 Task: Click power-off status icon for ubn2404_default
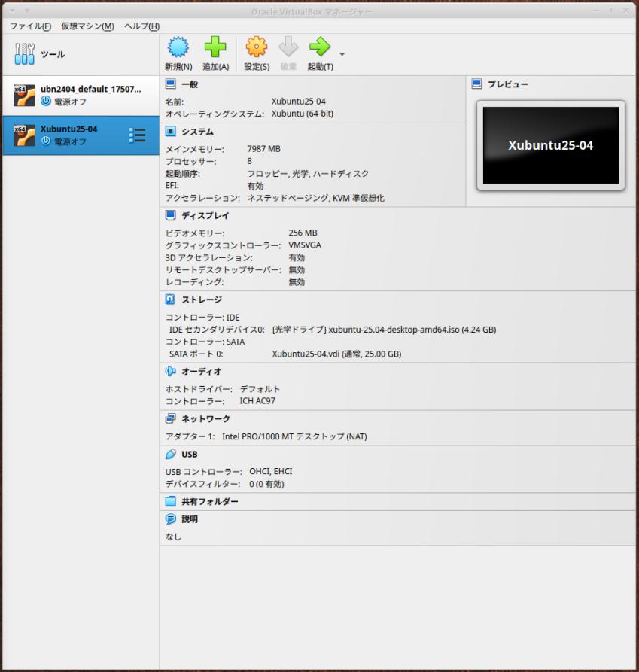click(x=46, y=101)
